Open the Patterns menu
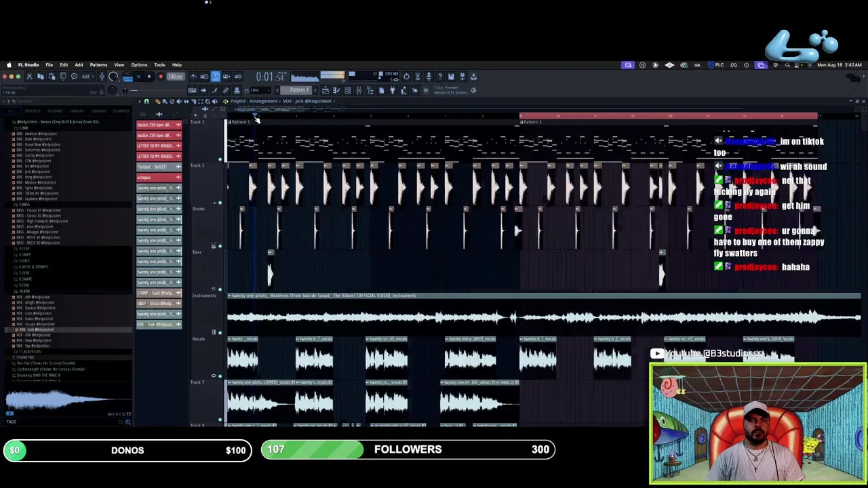 pos(98,65)
